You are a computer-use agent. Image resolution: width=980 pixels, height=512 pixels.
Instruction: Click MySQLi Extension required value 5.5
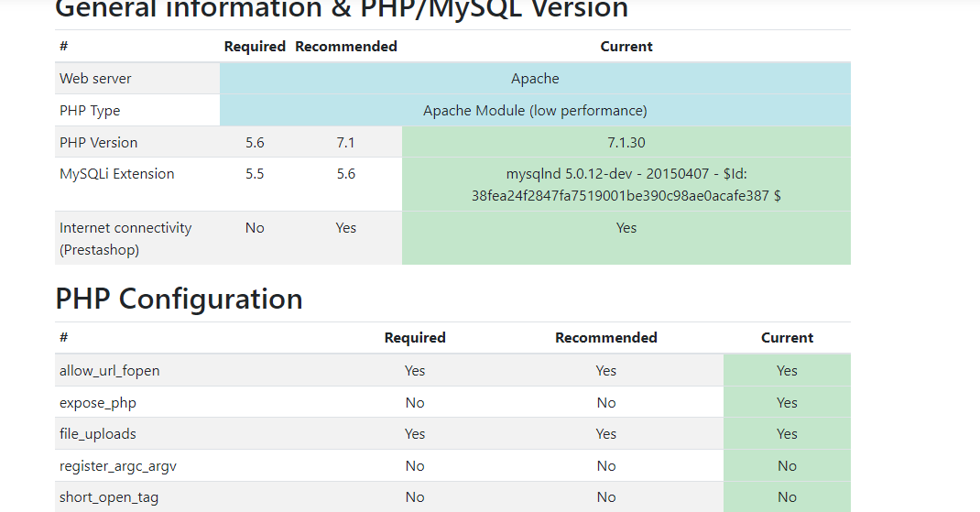255,173
